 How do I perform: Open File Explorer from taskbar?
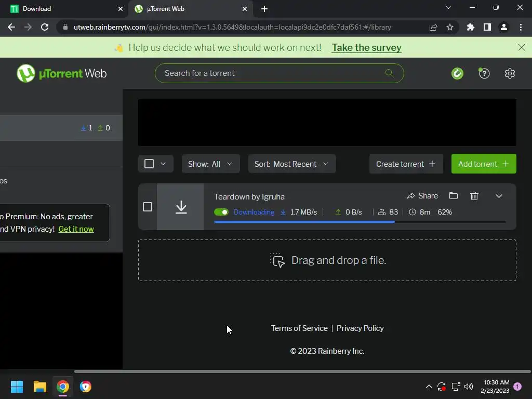tap(39, 387)
